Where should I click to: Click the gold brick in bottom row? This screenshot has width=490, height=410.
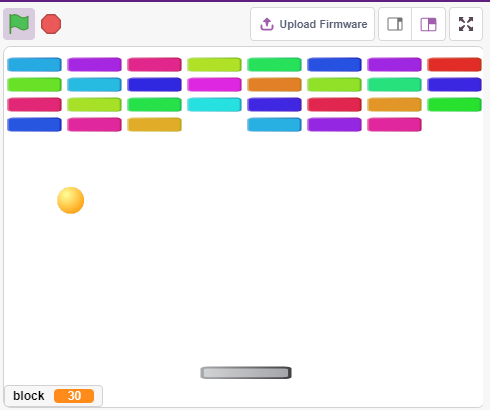(154, 125)
